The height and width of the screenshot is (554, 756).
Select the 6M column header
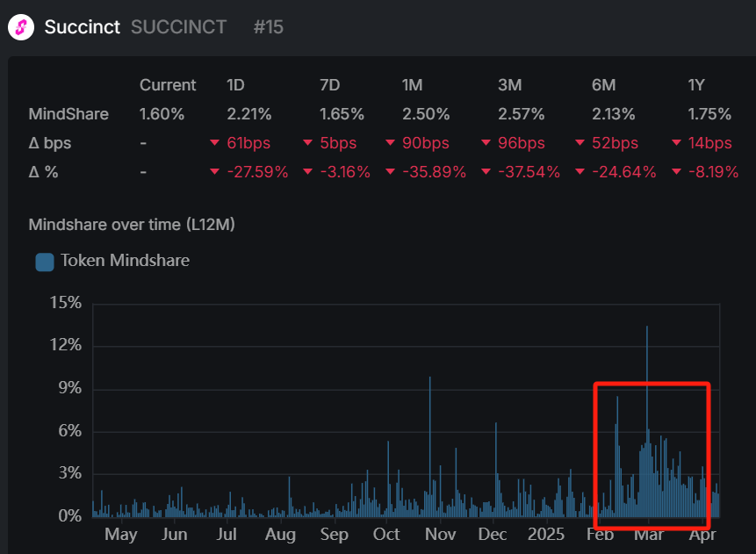point(603,85)
